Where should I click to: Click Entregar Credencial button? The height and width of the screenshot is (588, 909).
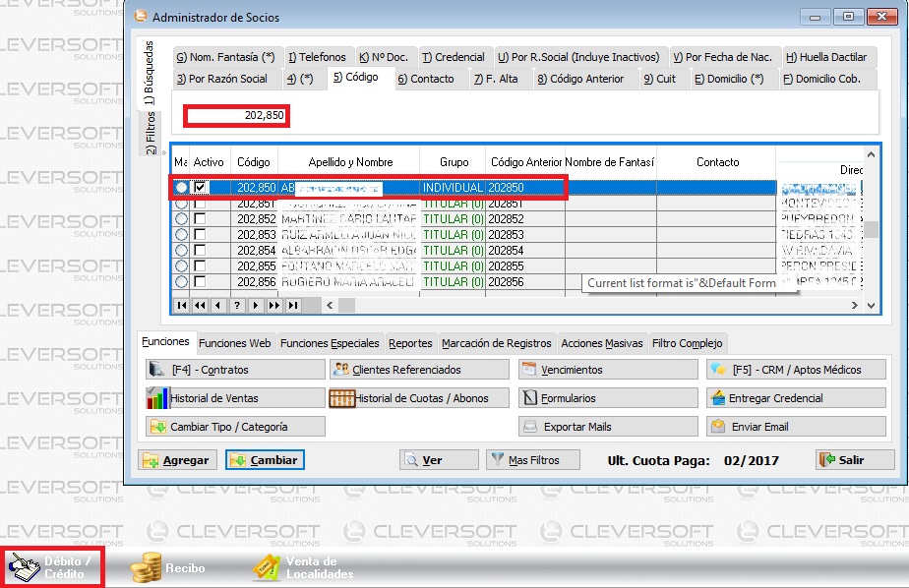click(x=795, y=398)
